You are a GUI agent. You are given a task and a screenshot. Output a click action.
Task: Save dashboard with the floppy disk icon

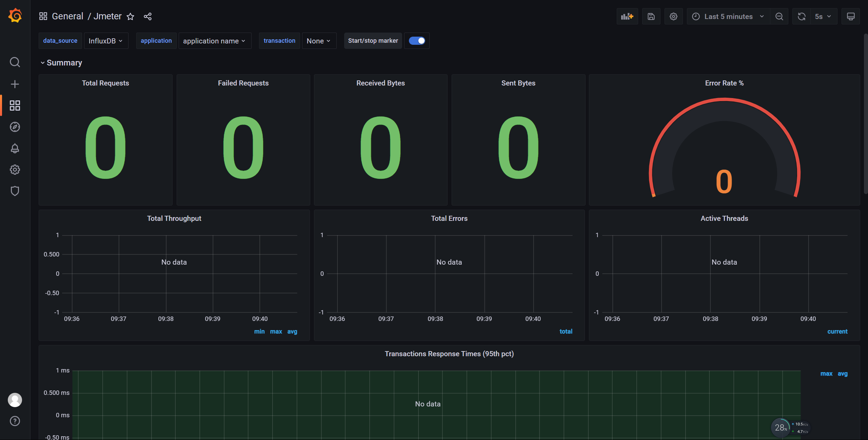click(x=651, y=16)
